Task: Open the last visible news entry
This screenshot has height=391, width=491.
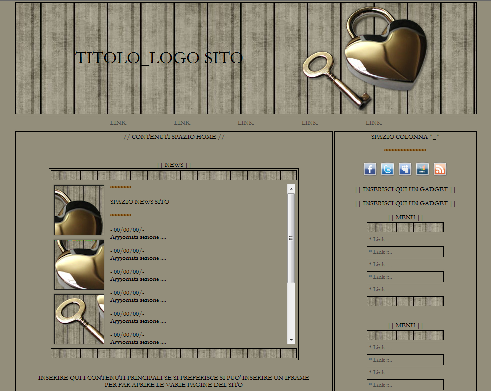Action: tap(138, 338)
